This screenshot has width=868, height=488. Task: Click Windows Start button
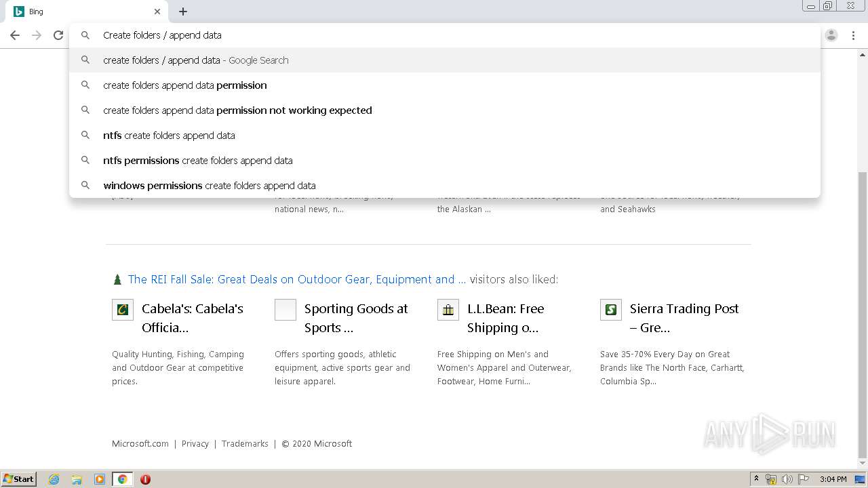coord(19,479)
